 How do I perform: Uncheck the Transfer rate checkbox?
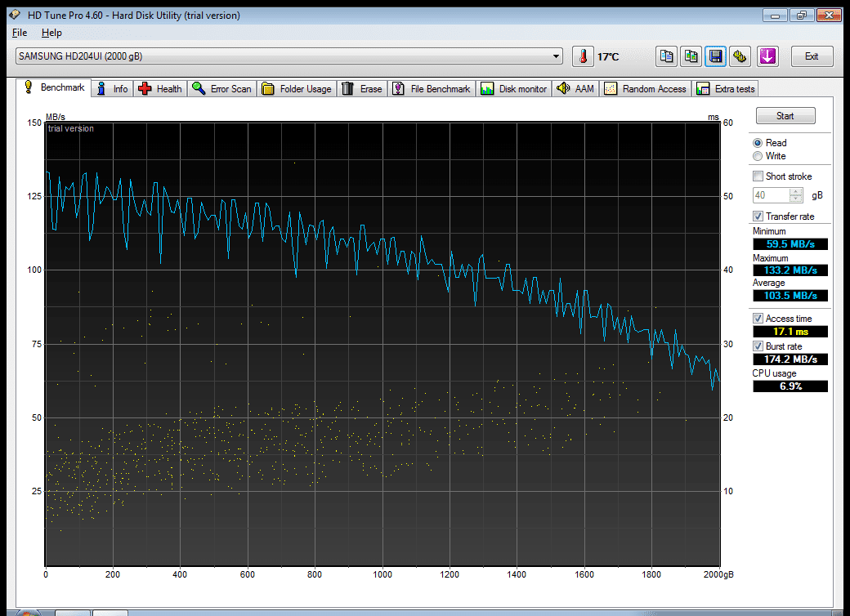coord(758,216)
